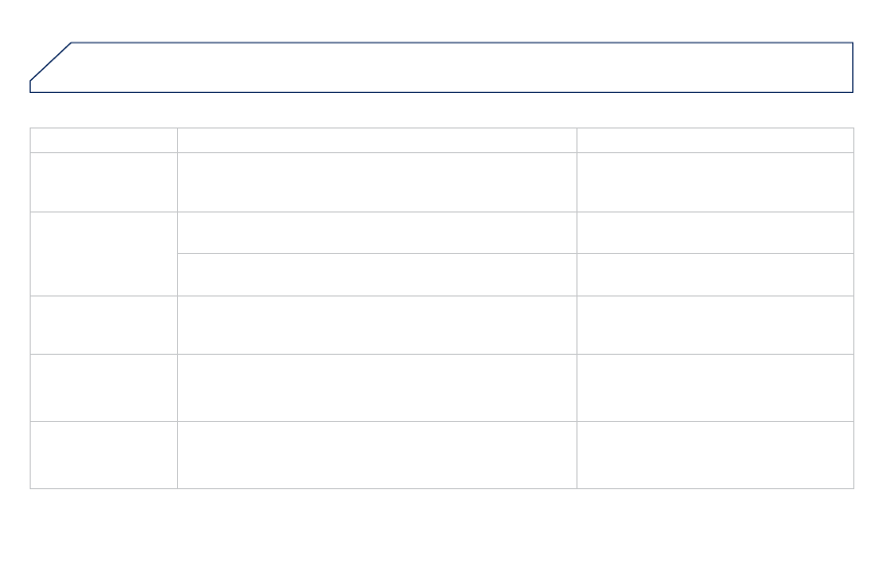This screenshot has height=588, width=883.
Task: Click first-column cell in second-to-last row
Action: click(104, 387)
